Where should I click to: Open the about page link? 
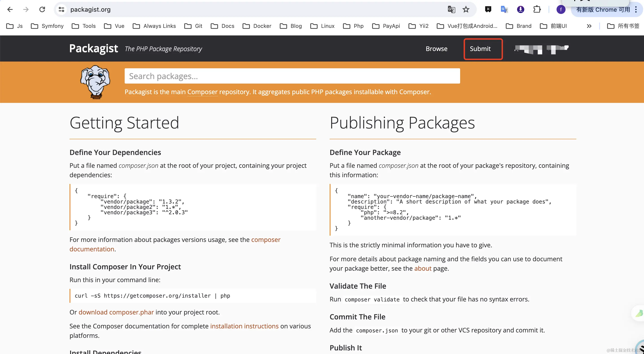coord(423,268)
